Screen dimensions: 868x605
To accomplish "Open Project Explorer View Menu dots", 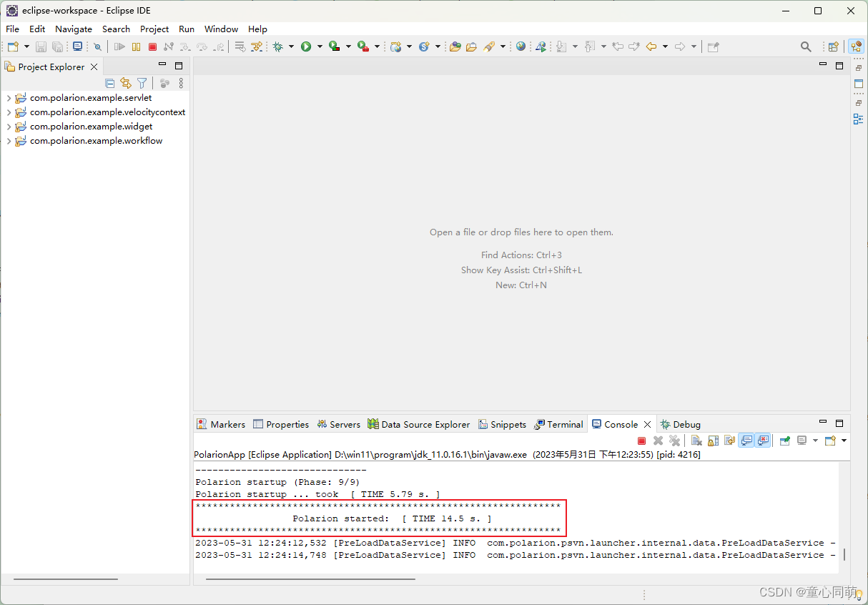I will point(181,83).
